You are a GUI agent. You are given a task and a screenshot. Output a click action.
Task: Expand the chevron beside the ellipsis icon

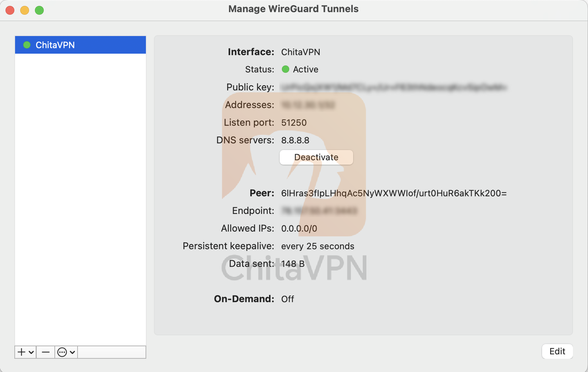(72, 352)
